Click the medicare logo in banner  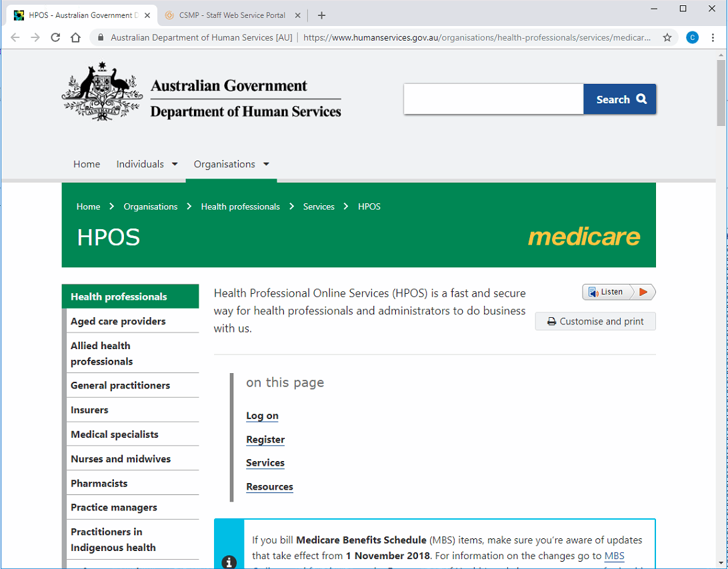coord(584,237)
